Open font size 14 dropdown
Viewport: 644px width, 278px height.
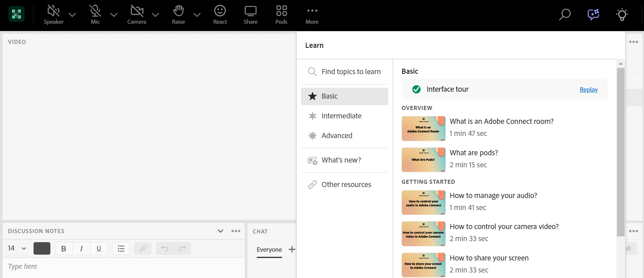[x=17, y=248]
